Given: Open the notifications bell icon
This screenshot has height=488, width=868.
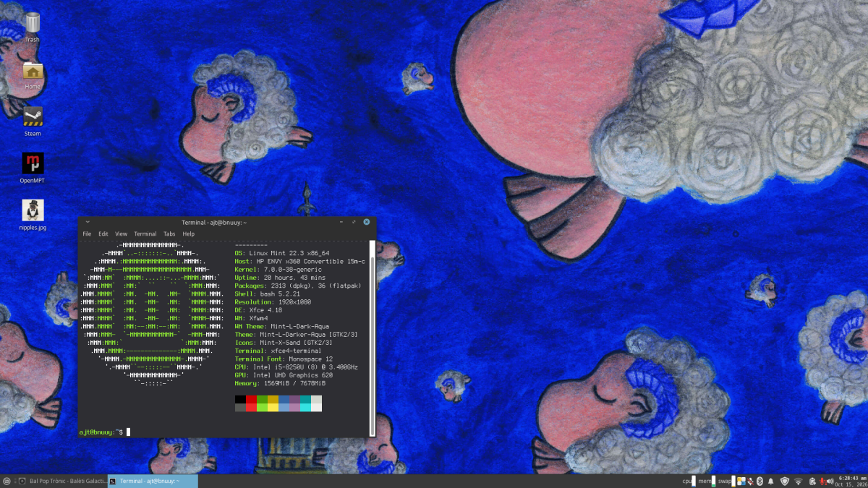Looking at the screenshot, I should click(x=771, y=481).
